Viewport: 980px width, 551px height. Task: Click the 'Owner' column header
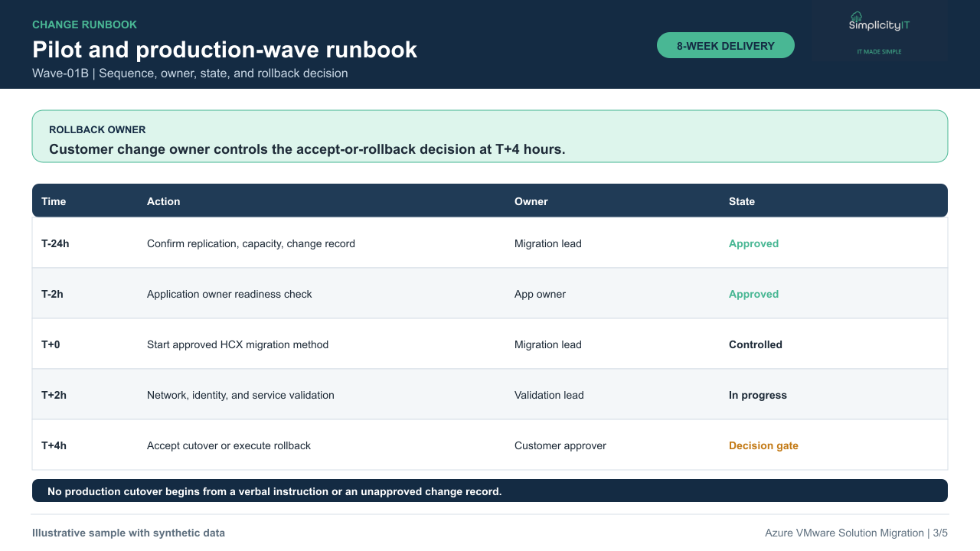(x=531, y=201)
